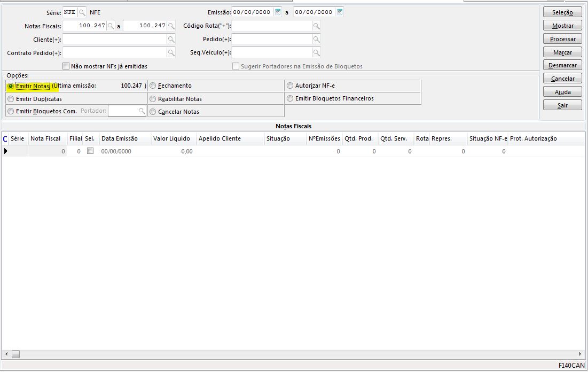Click the Código Rota search icon

316,26
